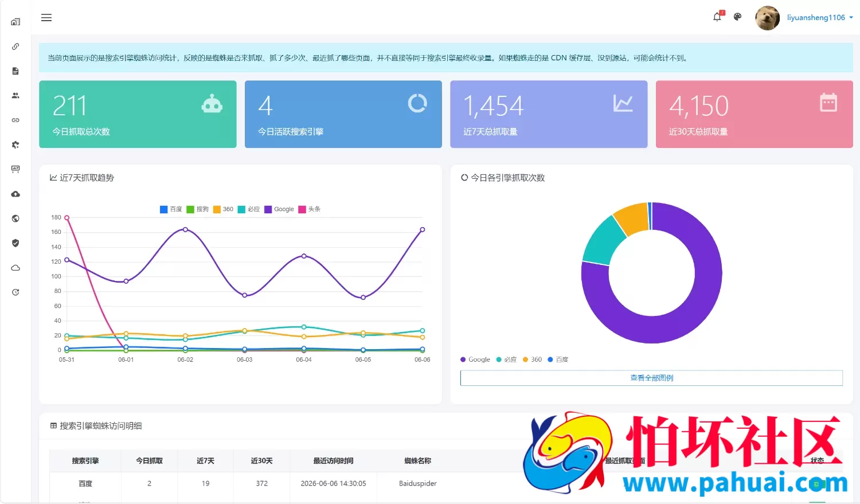
Task: Click the outlined cloud sidebar icon
Action: (x=15, y=268)
